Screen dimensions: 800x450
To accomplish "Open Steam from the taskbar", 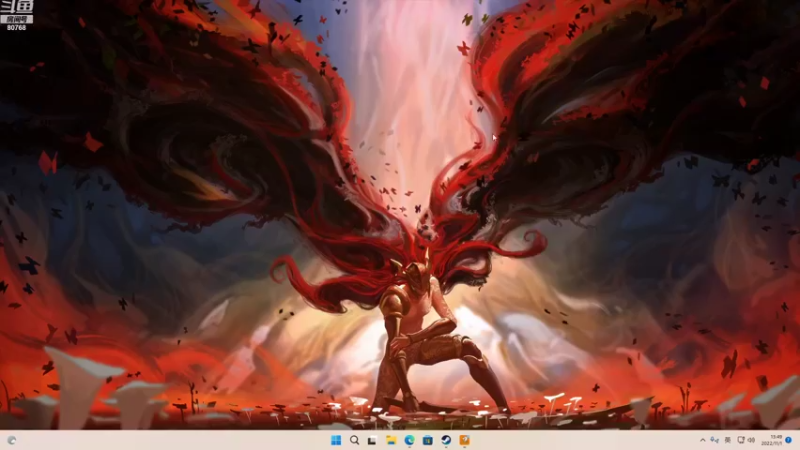I will [x=446, y=440].
